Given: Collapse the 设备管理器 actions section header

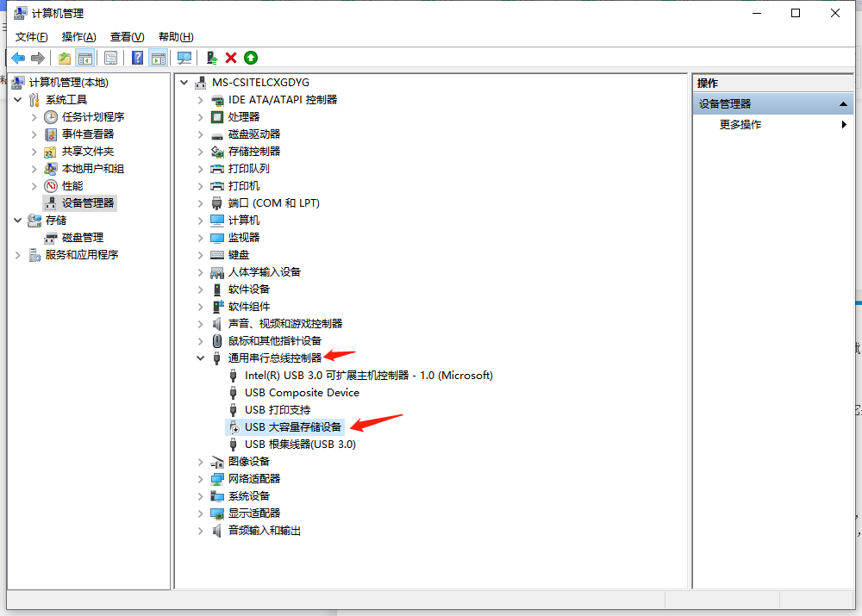Looking at the screenshot, I should pos(846,103).
